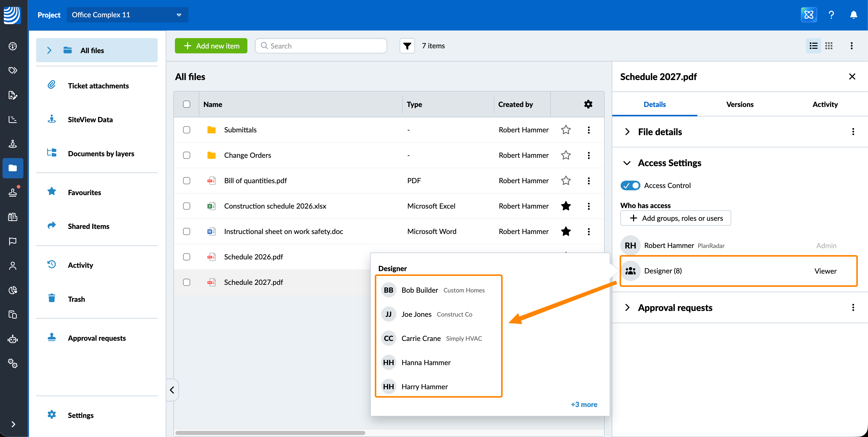Check the Instructional sheet on work safety.doc checkbox
868x437 pixels.
[x=187, y=232]
